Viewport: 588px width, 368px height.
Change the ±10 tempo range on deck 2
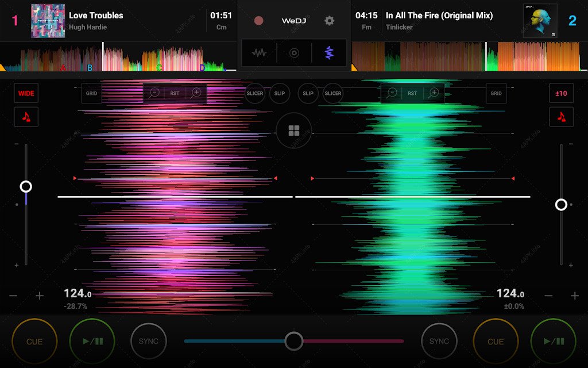click(562, 93)
